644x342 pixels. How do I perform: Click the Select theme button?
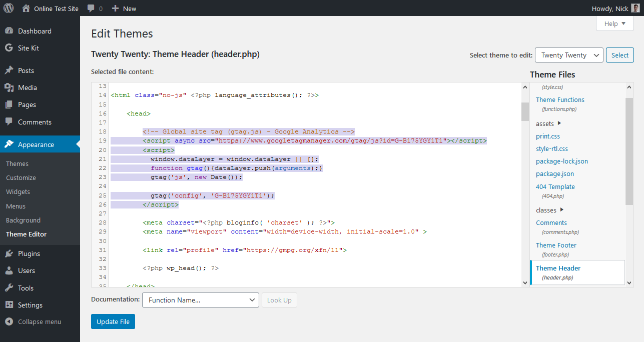point(619,55)
